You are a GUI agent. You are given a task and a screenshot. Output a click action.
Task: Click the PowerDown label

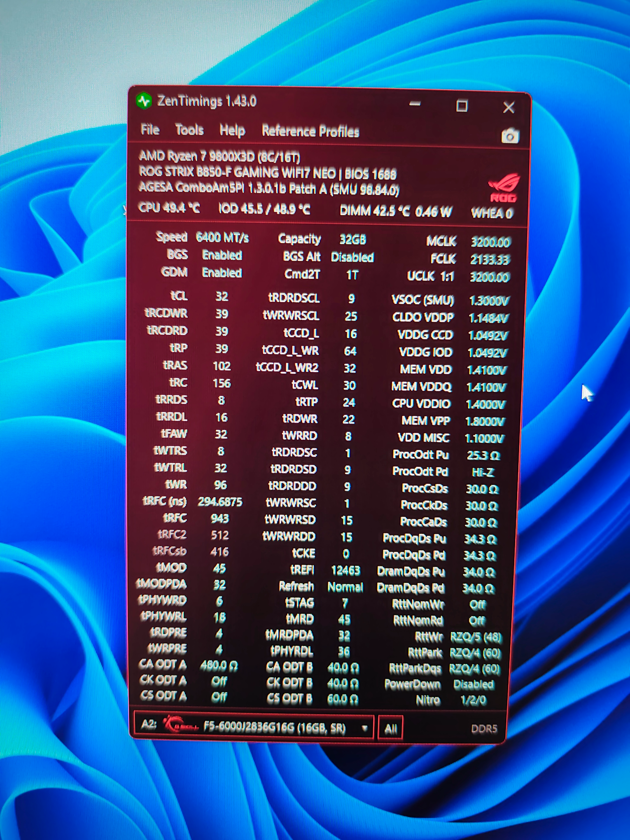413,684
